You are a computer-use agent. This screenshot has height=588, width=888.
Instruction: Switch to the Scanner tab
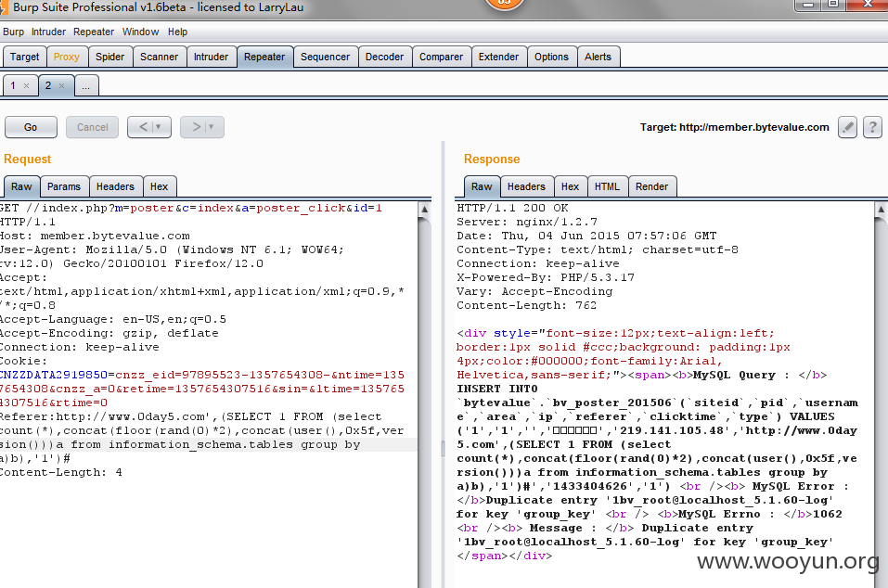(160, 57)
